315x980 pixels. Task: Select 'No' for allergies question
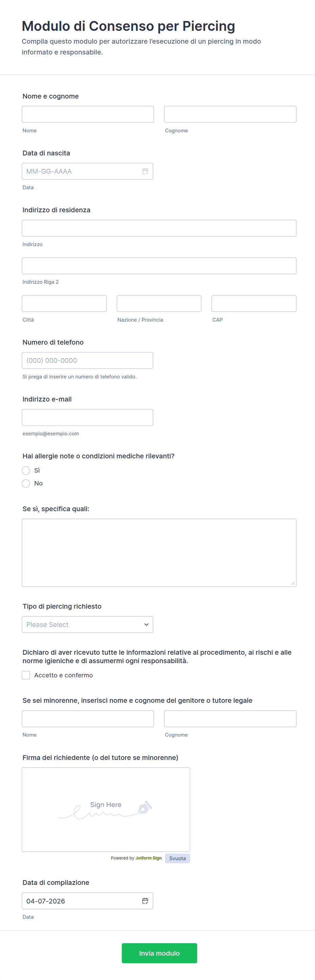click(x=26, y=483)
